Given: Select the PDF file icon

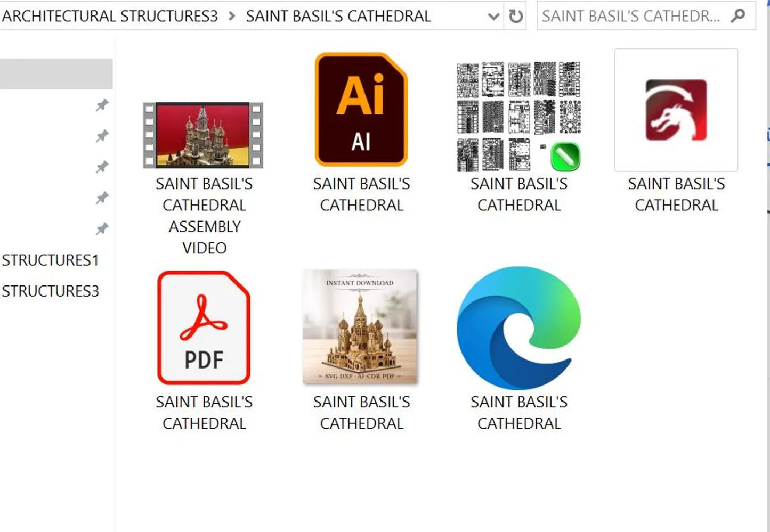Looking at the screenshot, I should click(204, 328).
